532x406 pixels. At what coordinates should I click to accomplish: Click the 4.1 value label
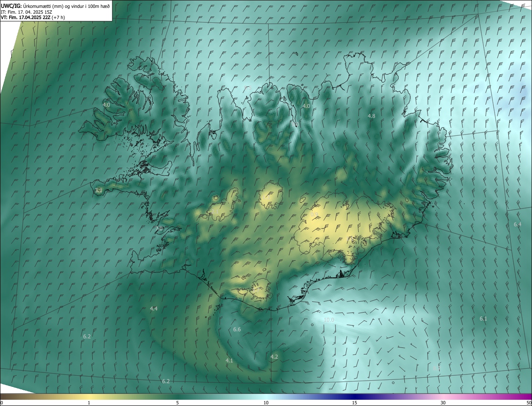coord(229,360)
